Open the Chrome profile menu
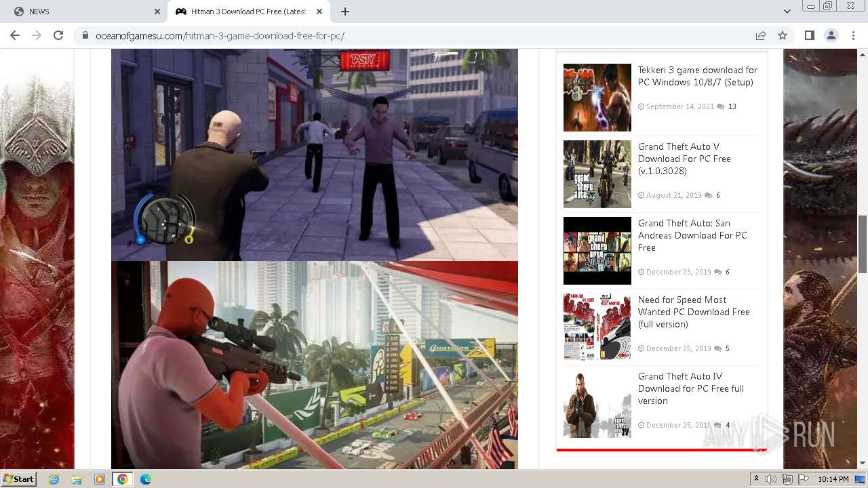The height and width of the screenshot is (488, 868). 831,35
